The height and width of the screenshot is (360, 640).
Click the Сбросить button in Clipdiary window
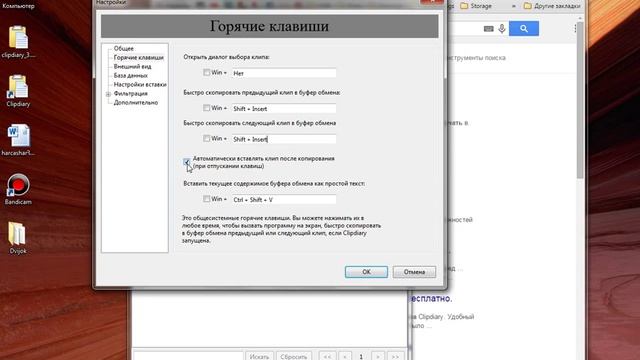pos(294,356)
